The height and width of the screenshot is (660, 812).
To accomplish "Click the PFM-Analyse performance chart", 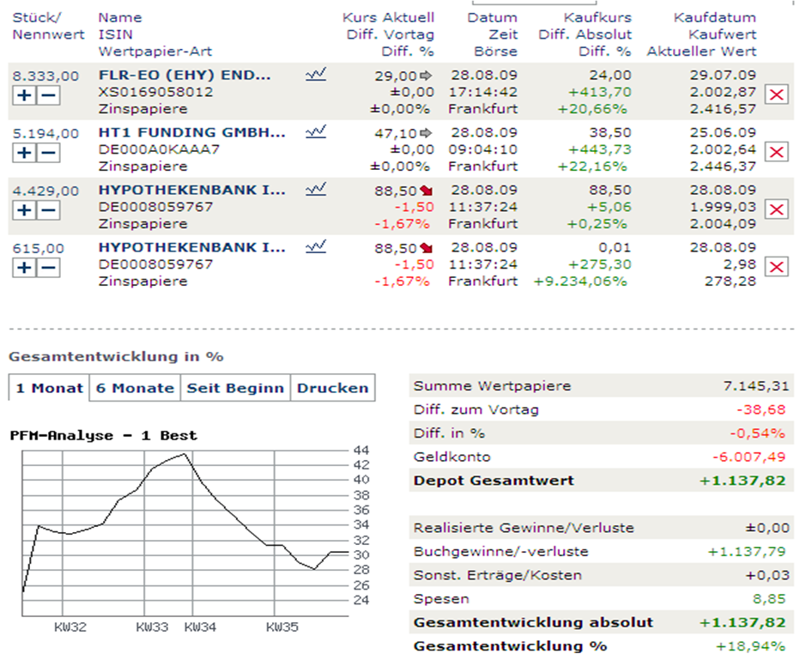I will point(185,532).
